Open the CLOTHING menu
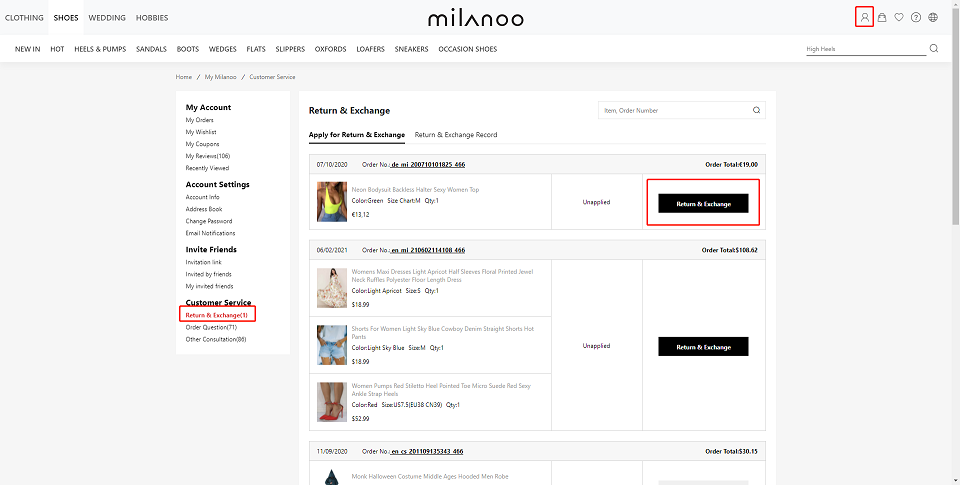The height and width of the screenshot is (485, 960). coord(24,18)
